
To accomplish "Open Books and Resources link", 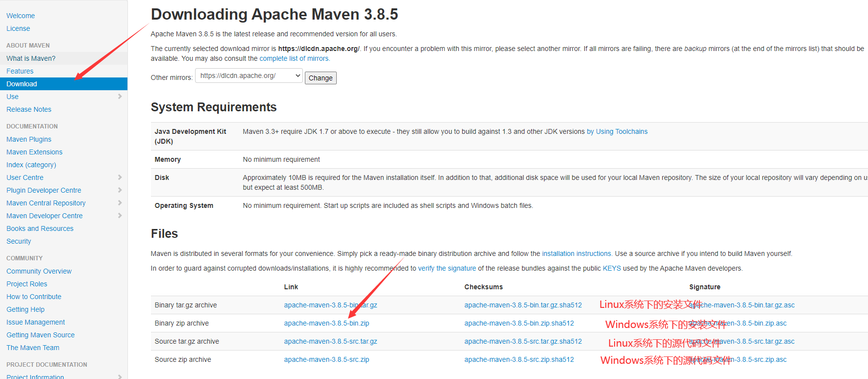I will (x=40, y=228).
